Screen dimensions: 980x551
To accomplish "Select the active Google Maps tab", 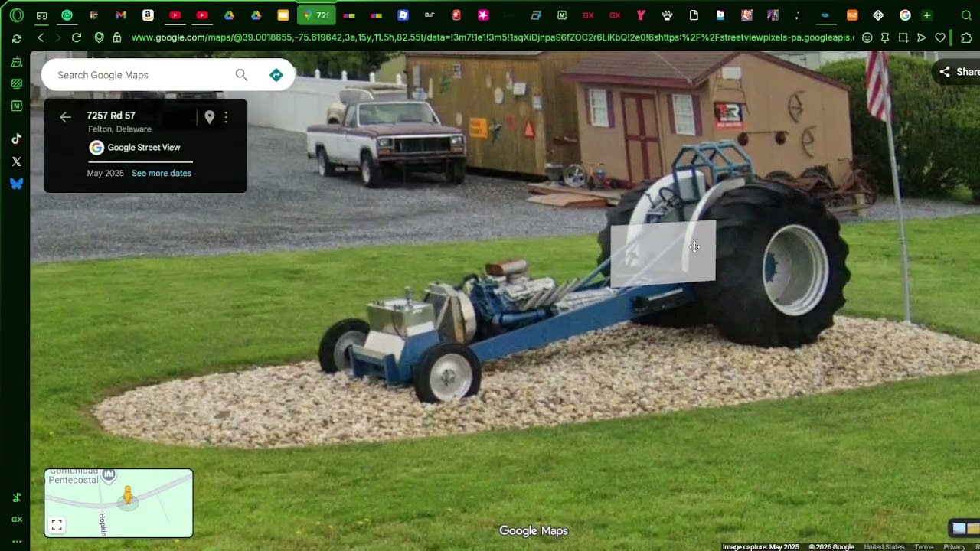I will pos(316,15).
